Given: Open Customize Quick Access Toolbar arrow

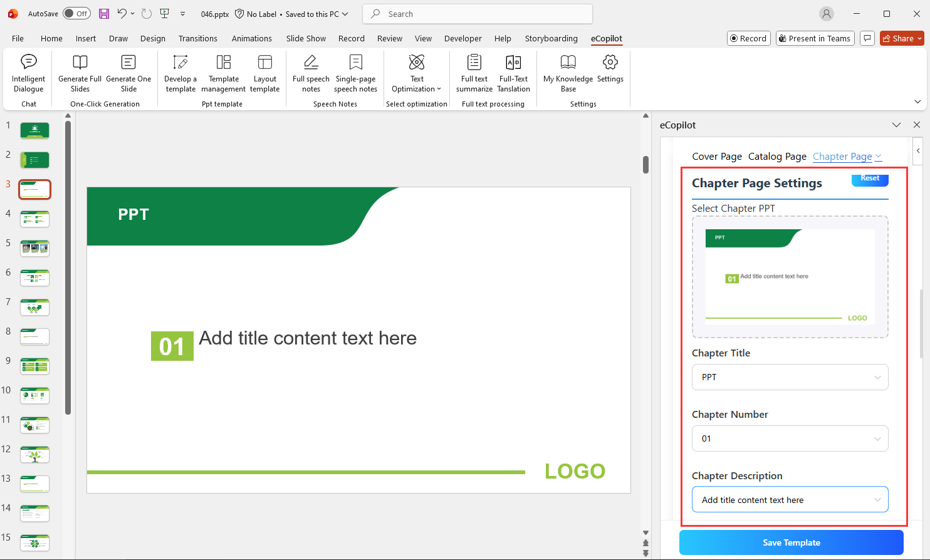Looking at the screenshot, I should point(182,14).
